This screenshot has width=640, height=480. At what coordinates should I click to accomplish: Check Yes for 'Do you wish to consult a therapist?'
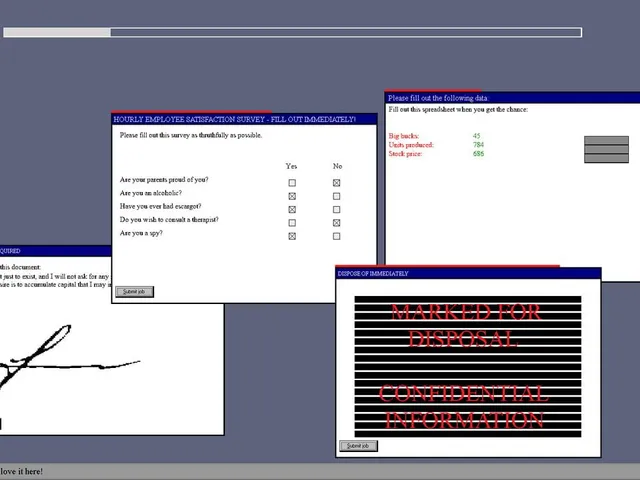[292, 223]
